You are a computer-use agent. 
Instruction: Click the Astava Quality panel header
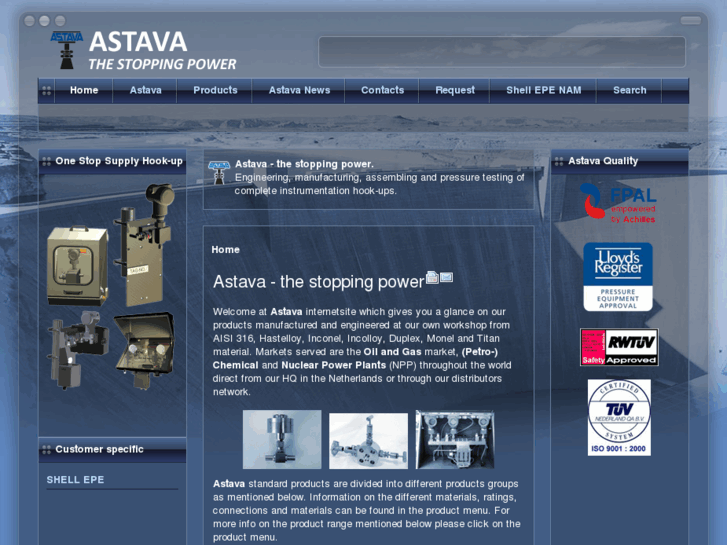619,161
